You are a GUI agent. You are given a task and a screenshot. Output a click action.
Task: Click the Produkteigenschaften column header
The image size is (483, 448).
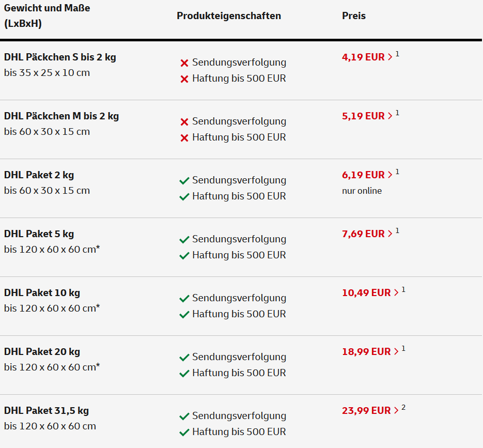(229, 16)
